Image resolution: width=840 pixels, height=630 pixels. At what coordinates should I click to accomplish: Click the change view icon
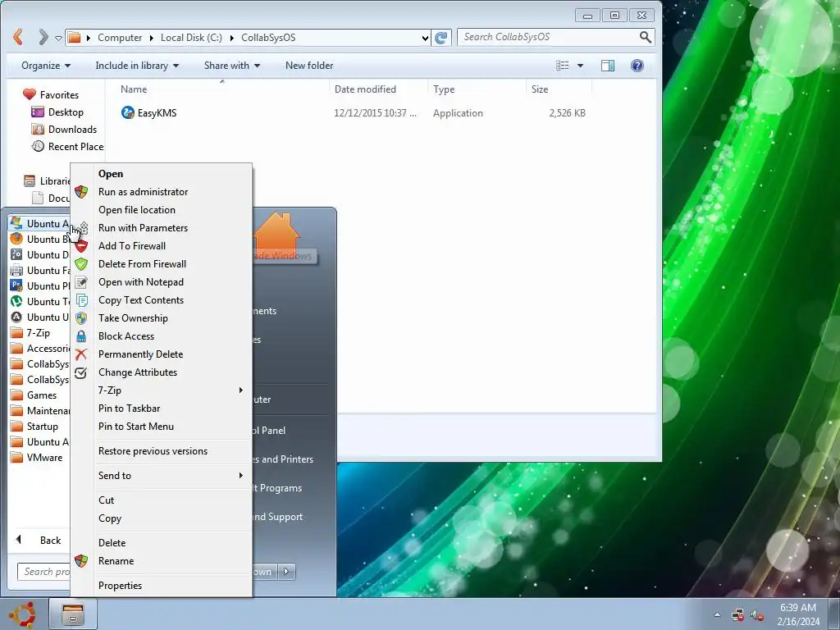pos(563,66)
